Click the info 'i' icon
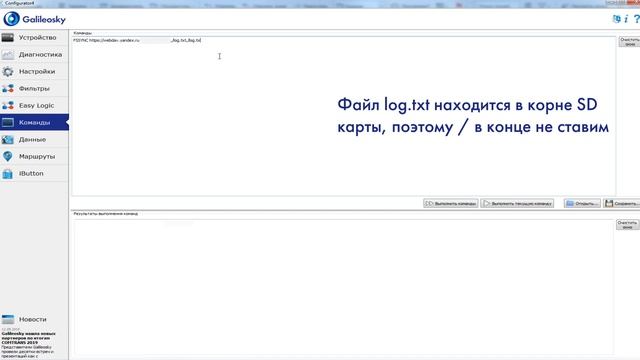Screen dimensions: 640x360 [x=626, y=19]
